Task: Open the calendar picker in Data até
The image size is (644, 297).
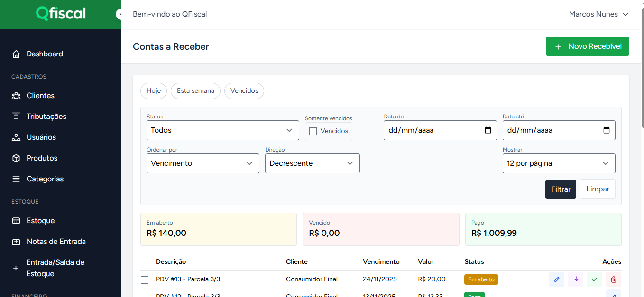Action: point(607,130)
